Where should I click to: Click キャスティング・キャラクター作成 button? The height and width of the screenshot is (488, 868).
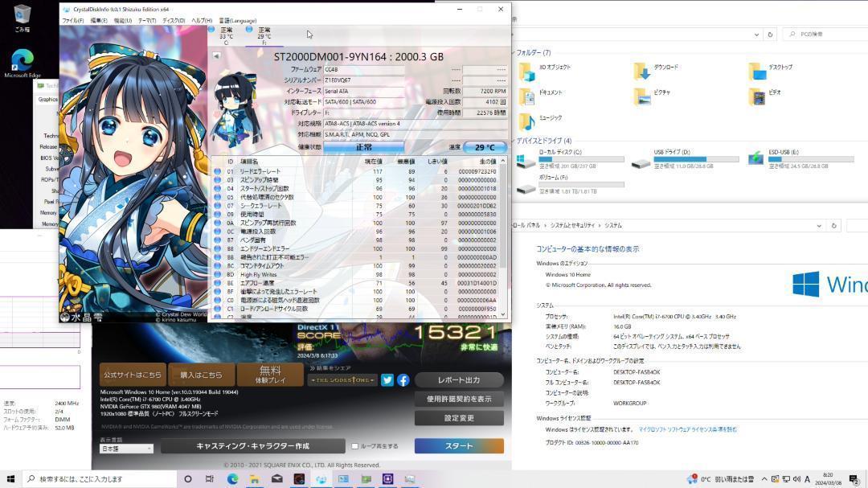point(253,446)
